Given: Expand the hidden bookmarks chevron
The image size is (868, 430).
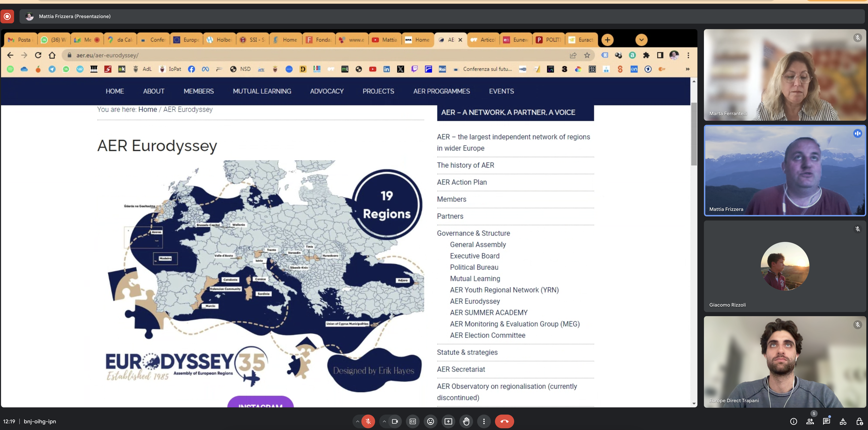Looking at the screenshot, I should pos(687,69).
